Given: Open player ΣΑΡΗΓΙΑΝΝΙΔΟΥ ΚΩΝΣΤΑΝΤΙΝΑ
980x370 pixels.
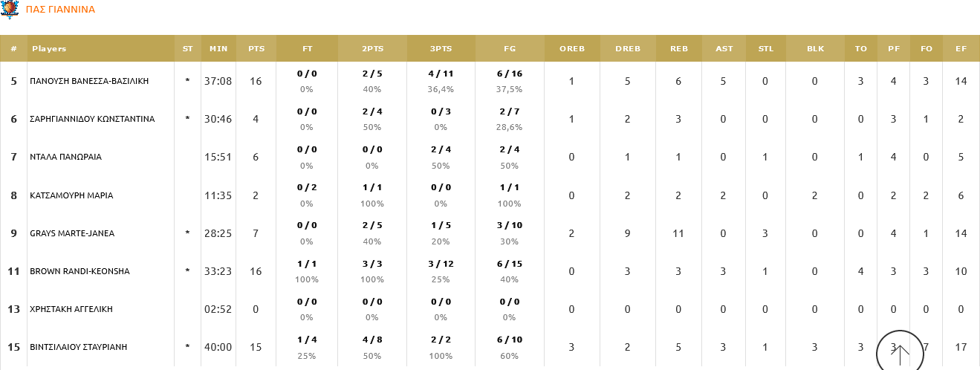Looking at the screenshot, I should pyautogui.click(x=92, y=119).
